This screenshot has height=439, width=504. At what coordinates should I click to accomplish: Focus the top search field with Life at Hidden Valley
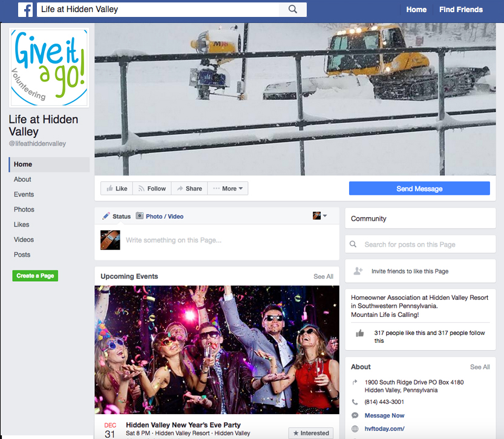pyautogui.click(x=158, y=9)
